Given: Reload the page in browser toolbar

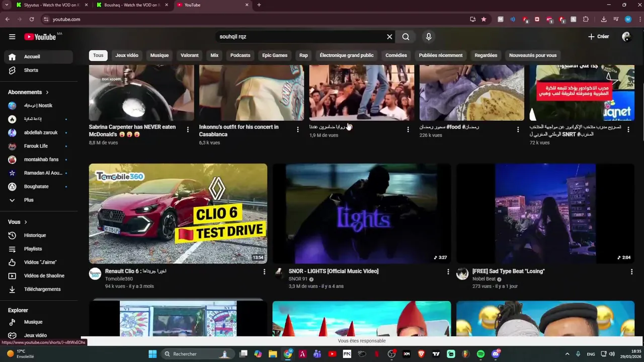Looking at the screenshot, I should coord(32,19).
